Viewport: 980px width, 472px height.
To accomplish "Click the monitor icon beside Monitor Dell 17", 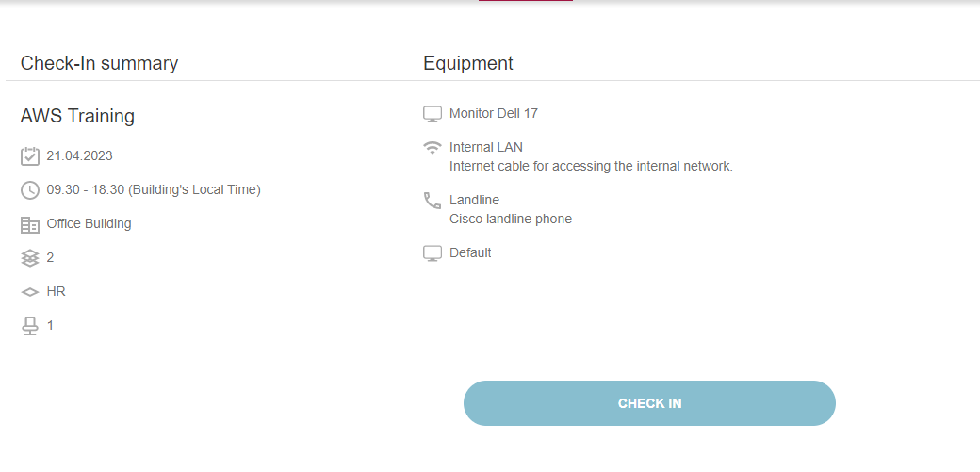I will point(433,114).
